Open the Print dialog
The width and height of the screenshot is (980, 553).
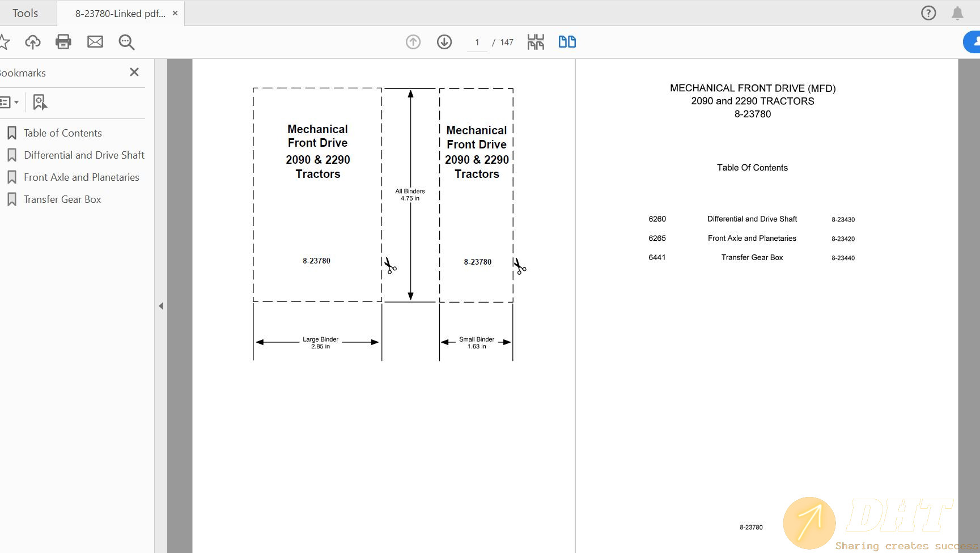pyautogui.click(x=63, y=41)
